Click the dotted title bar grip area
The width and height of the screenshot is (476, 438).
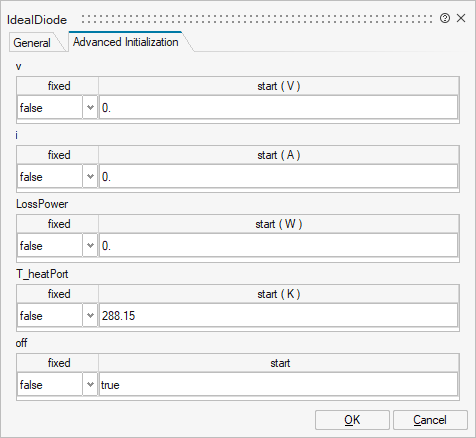pos(257,19)
